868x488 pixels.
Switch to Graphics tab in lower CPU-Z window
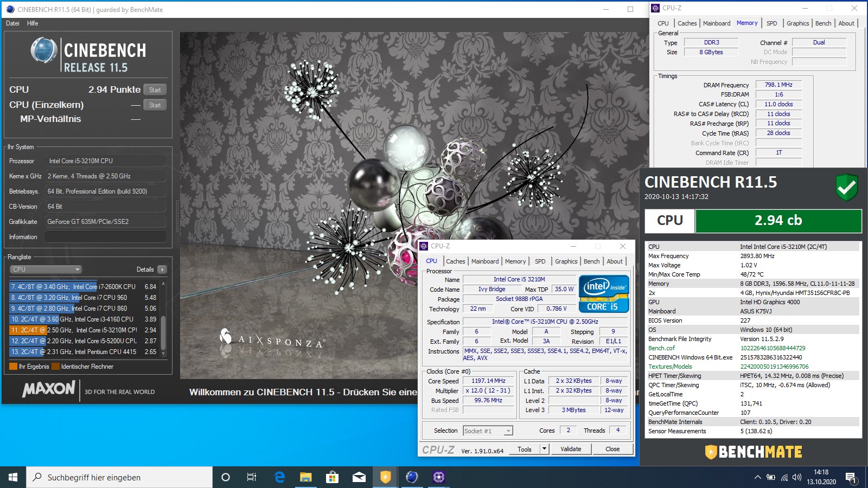566,261
